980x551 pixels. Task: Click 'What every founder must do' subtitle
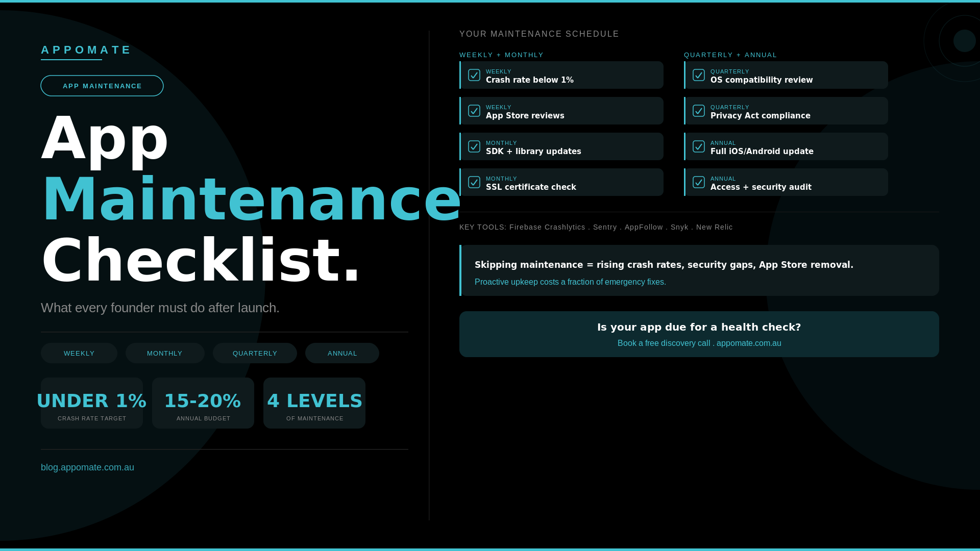coord(160,308)
